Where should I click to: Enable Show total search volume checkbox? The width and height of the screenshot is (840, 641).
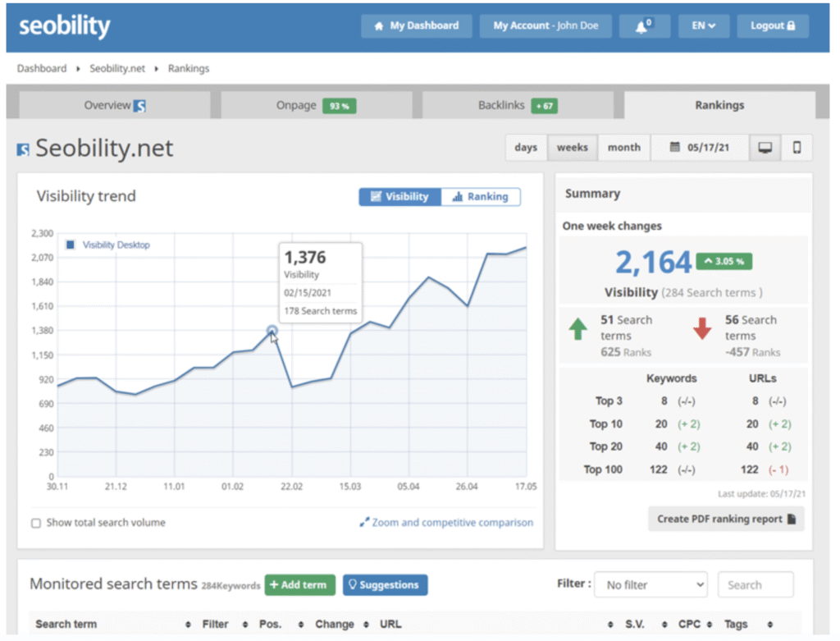(x=36, y=523)
